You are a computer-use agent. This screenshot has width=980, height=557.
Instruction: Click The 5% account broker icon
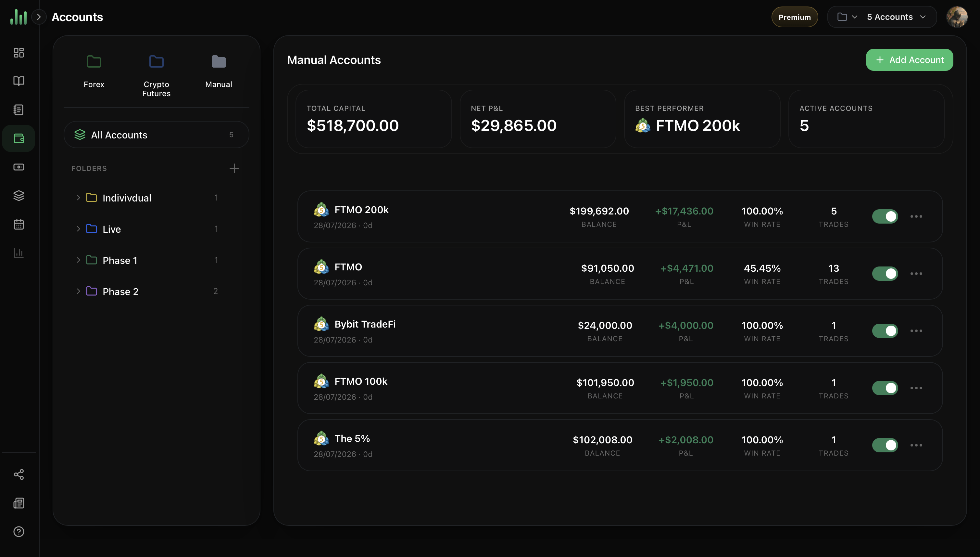pos(321,438)
